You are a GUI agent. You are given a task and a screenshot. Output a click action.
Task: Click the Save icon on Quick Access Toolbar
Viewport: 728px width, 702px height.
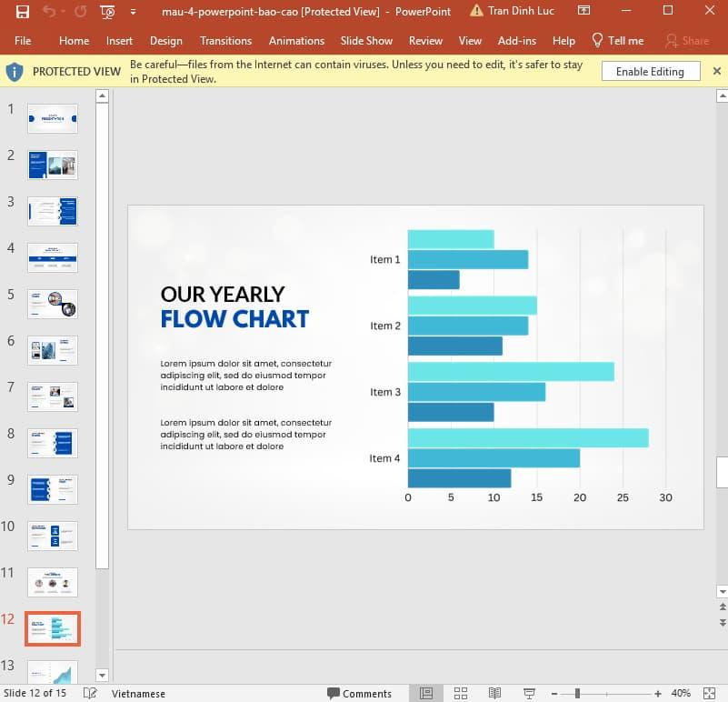tap(22, 11)
